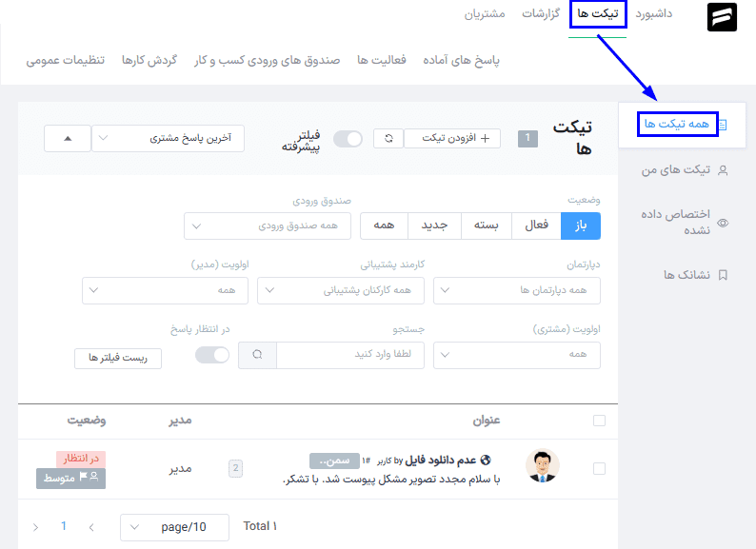Go to previous page arrow

91,527
